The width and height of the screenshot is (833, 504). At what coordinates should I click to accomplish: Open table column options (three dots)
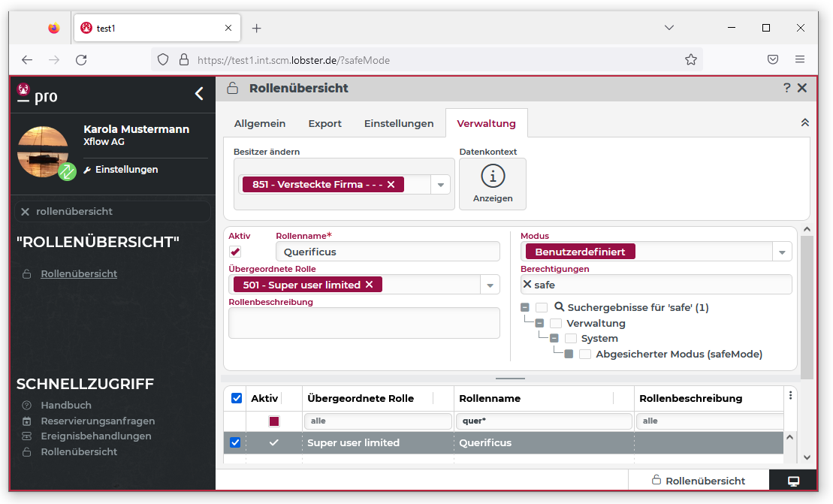[790, 396]
